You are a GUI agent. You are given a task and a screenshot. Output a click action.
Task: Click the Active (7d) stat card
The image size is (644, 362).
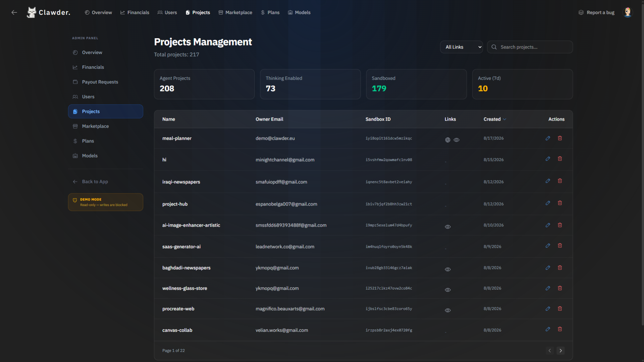[x=522, y=84]
